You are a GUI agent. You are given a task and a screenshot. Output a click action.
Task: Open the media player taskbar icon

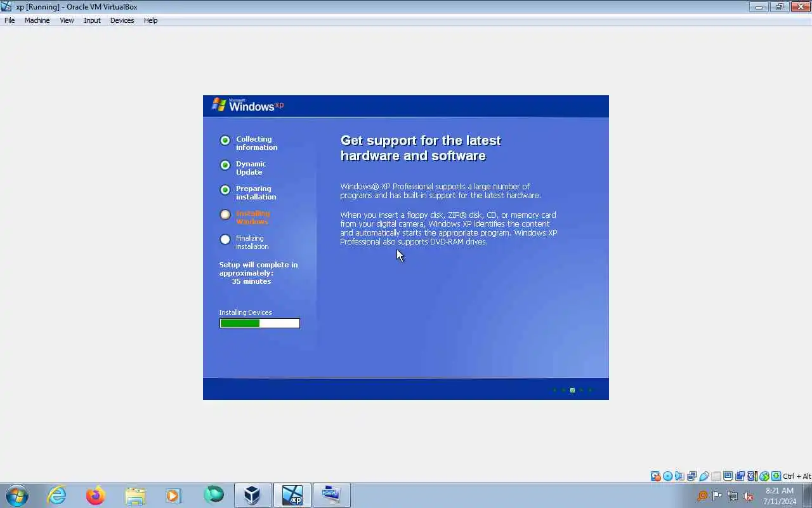(x=174, y=495)
